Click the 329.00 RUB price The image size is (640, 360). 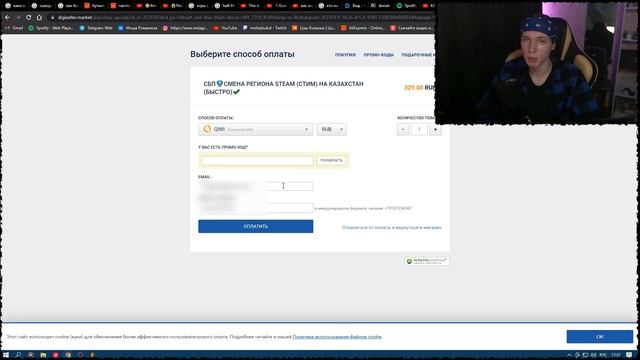pyautogui.click(x=419, y=88)
